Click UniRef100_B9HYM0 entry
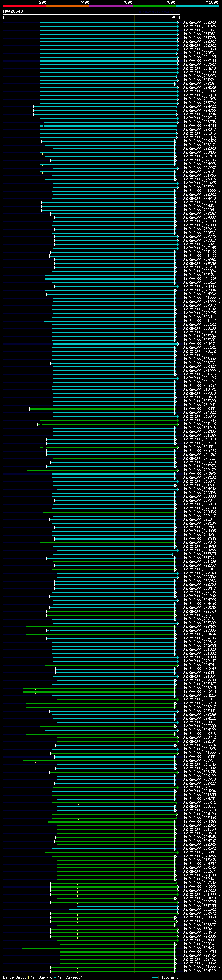Image resolution: width=222 pixels, height=980 pixels. pyautogui.click(x=199, y=489)
